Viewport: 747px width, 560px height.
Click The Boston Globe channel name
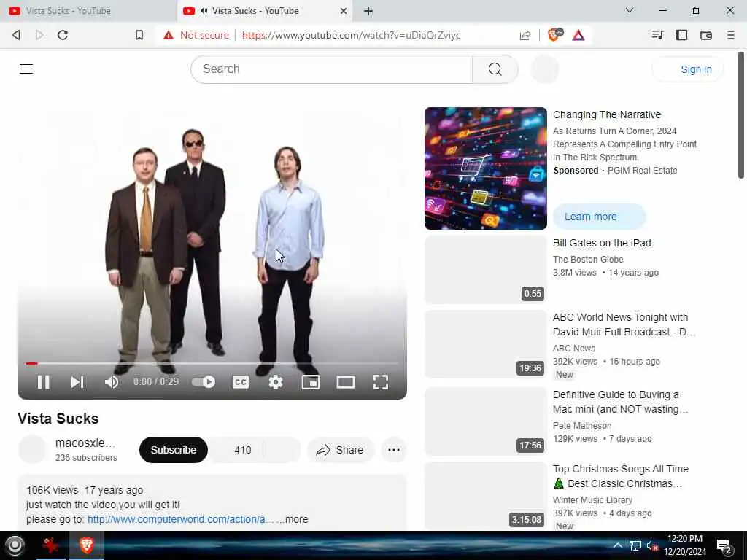point(588,260)
